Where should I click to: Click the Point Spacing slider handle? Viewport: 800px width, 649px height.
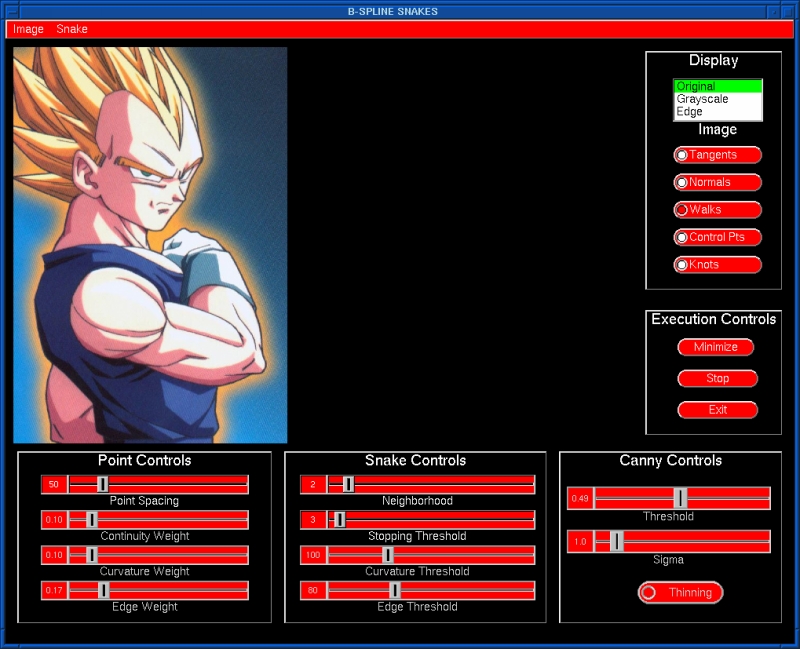coord(103,484)
